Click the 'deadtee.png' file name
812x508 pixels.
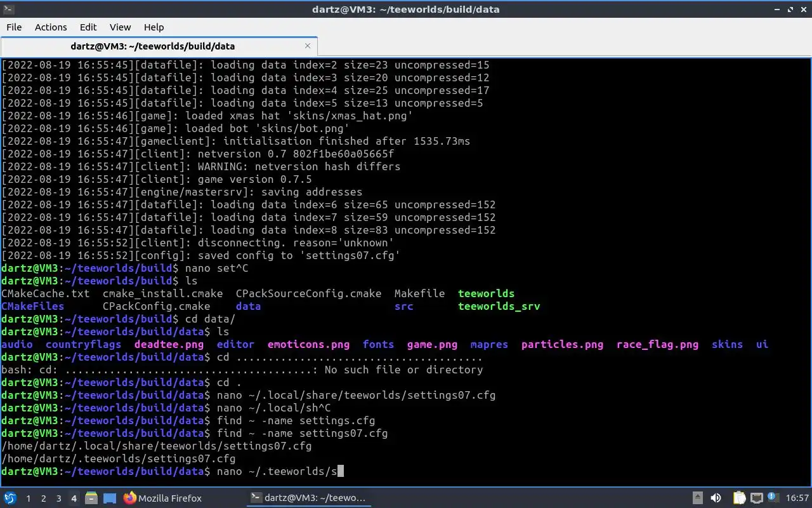coord(169,344)
